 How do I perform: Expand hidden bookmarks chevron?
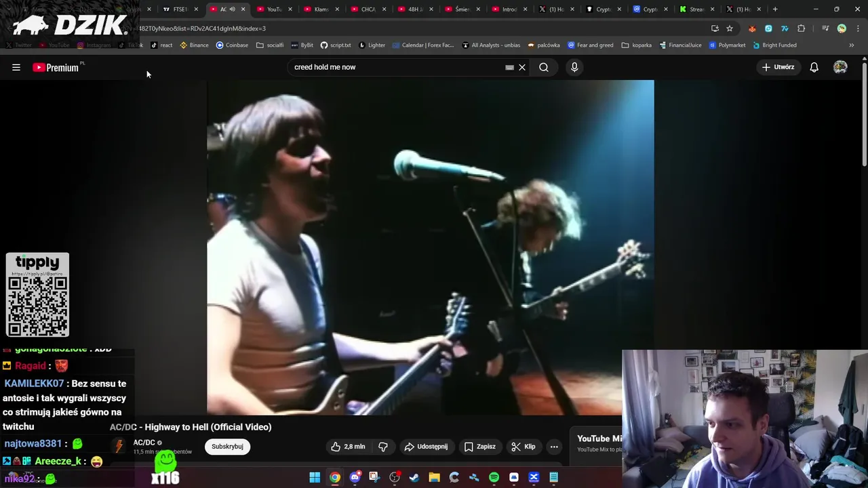851,45
